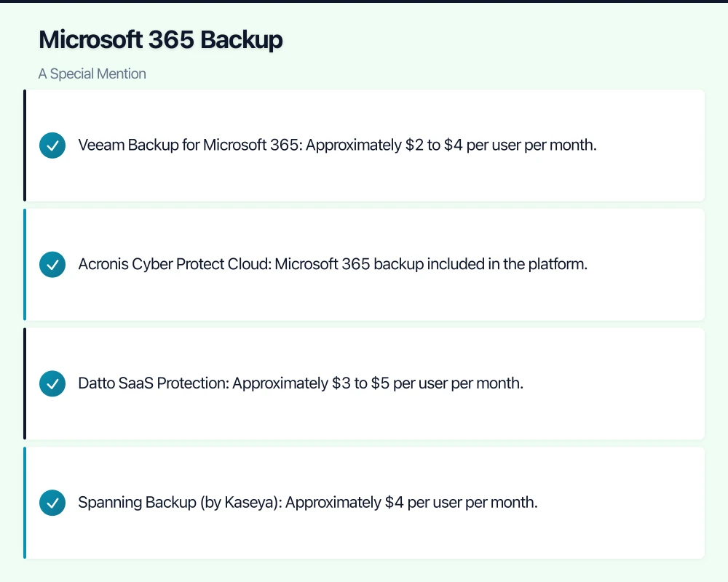Select the "Acronis Cyber Protect Cloud" product name
Screen dimensions: 728x582
pyautogui.click(x=174, y=265)
